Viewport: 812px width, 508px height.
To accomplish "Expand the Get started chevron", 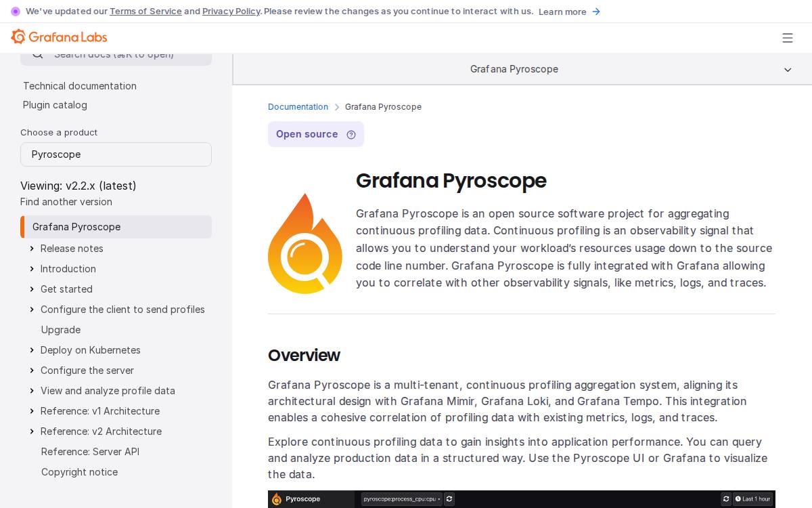I will click(32, 289).
